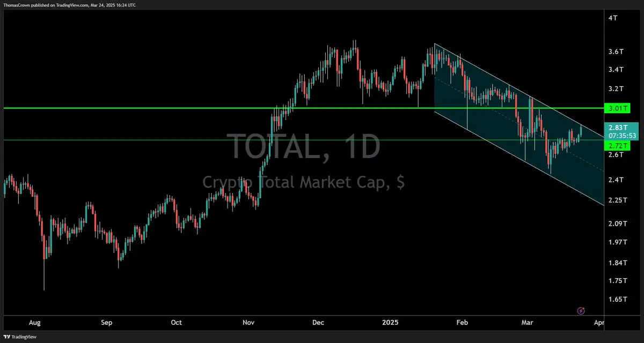Open the ThomasCrown published on TradingView.com header
Screen dimensions: 644x343
tap(69, 5)
